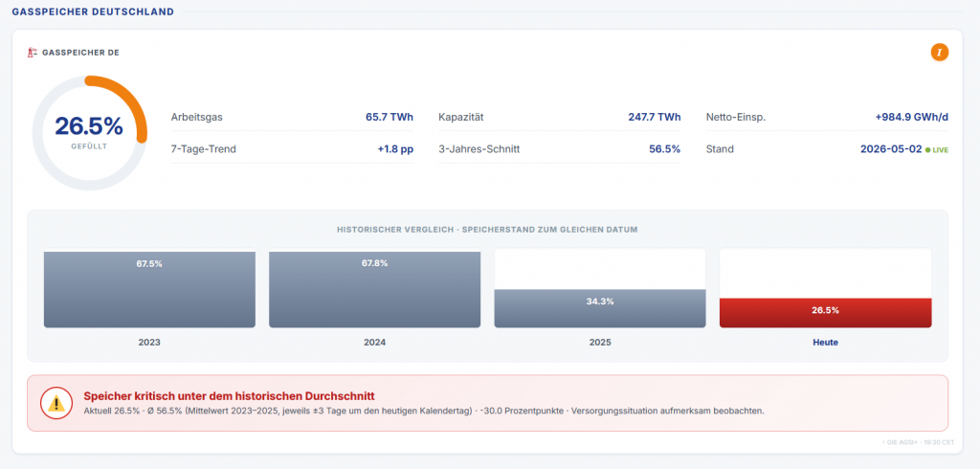Click the 7-Tage-Trend value +1.8 pp

pyautogui.click(x=395, y=149)
